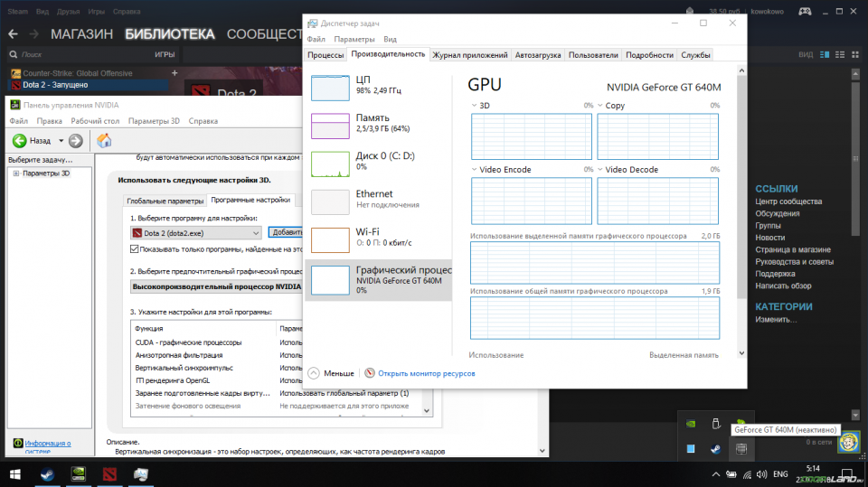The image size is (868, 487).
Task: Open 3D engine graph dropdown
Action: (475, 106)
